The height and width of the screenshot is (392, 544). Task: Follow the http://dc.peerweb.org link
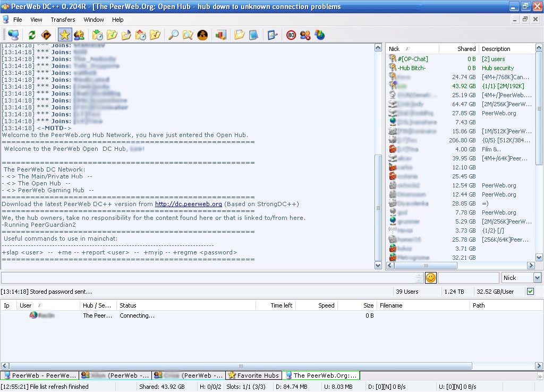tap(189, 204)
